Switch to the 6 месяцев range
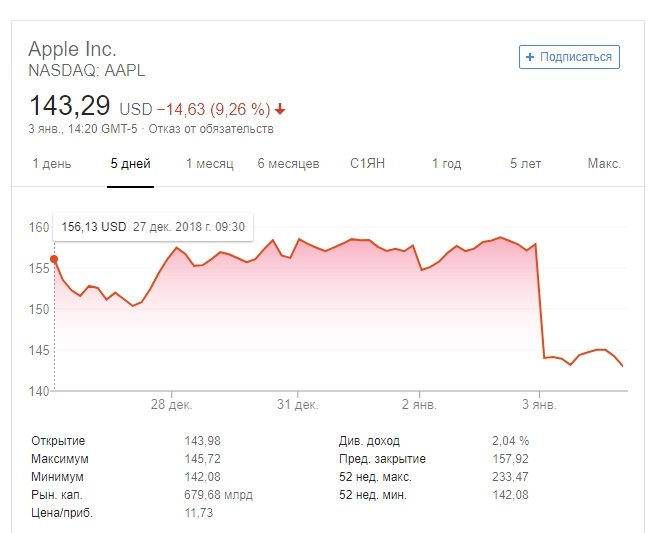 [288, 164]
